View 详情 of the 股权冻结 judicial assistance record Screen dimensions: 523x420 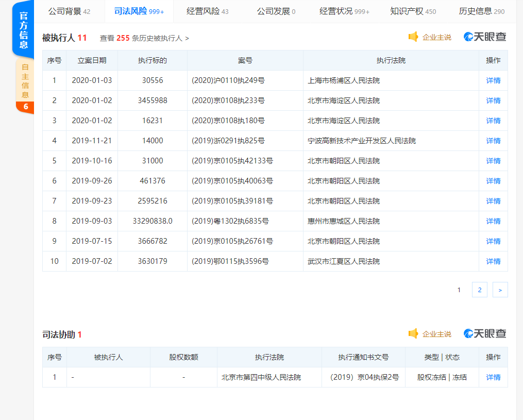click(493, 377)
